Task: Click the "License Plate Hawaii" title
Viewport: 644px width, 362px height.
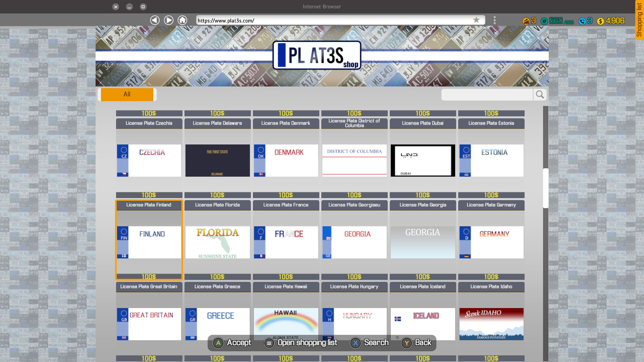Action: point(286,287)
